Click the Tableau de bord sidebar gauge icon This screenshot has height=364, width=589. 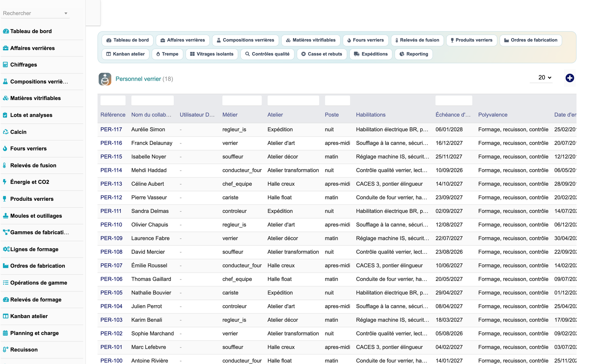pos(5,31)
